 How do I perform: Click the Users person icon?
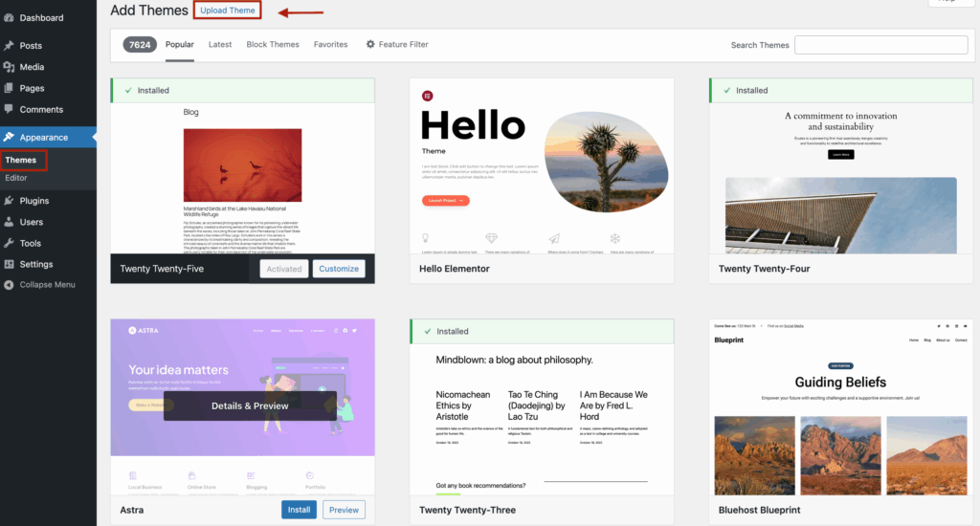click(9, 222)
